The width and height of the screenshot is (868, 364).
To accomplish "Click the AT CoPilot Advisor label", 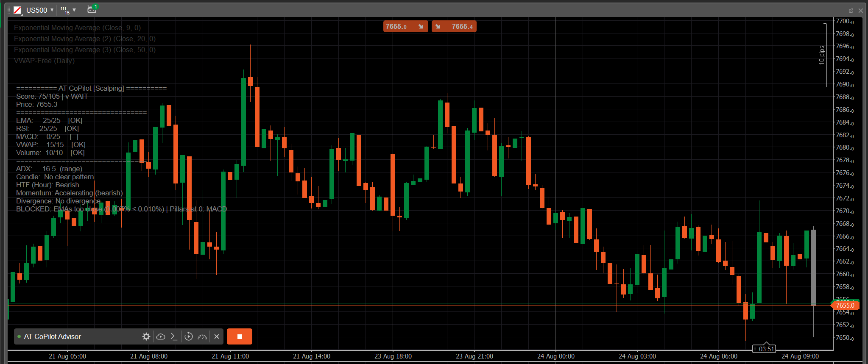I will 53,336.
